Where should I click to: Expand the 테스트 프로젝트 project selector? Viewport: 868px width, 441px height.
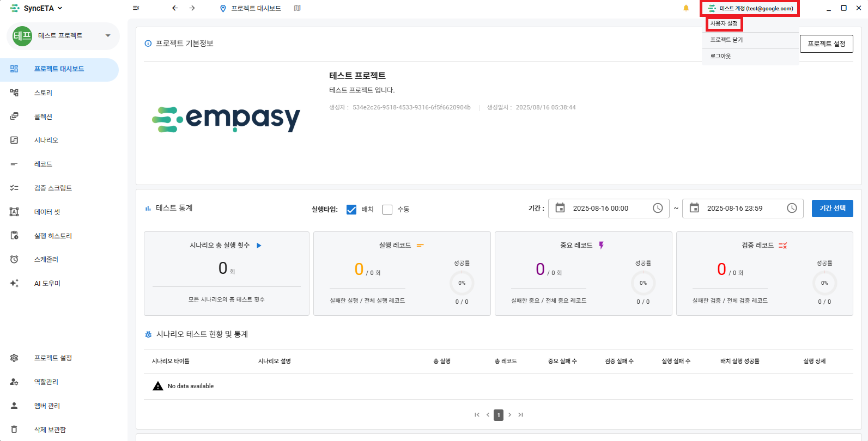pyautogui.click(x=108, y=36)
